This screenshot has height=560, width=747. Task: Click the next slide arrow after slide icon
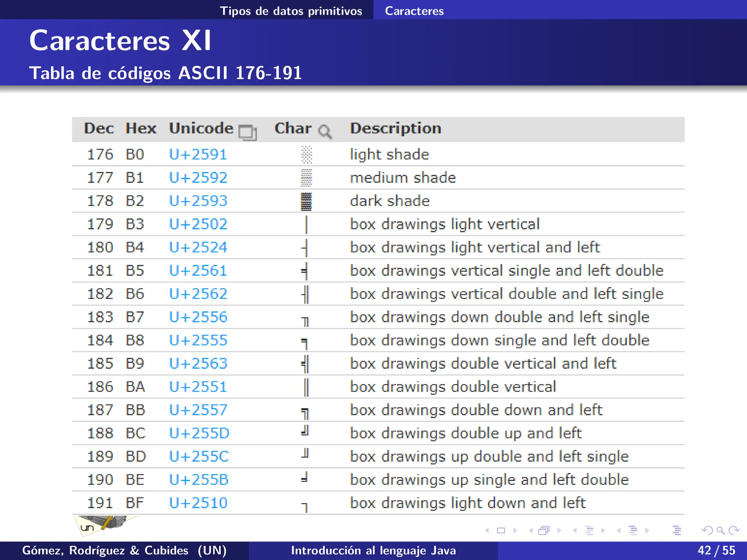click(515, 530)
